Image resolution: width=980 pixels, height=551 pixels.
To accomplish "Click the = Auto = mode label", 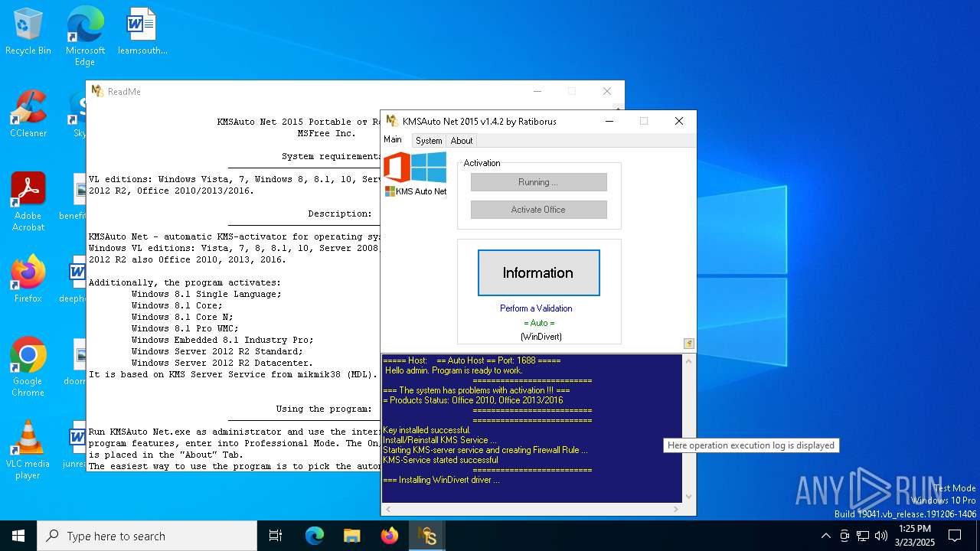I will pyautogui.click(x=539, y=323).
